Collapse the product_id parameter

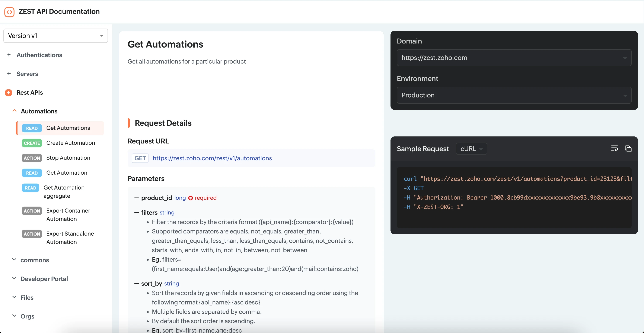click(137, 198)
